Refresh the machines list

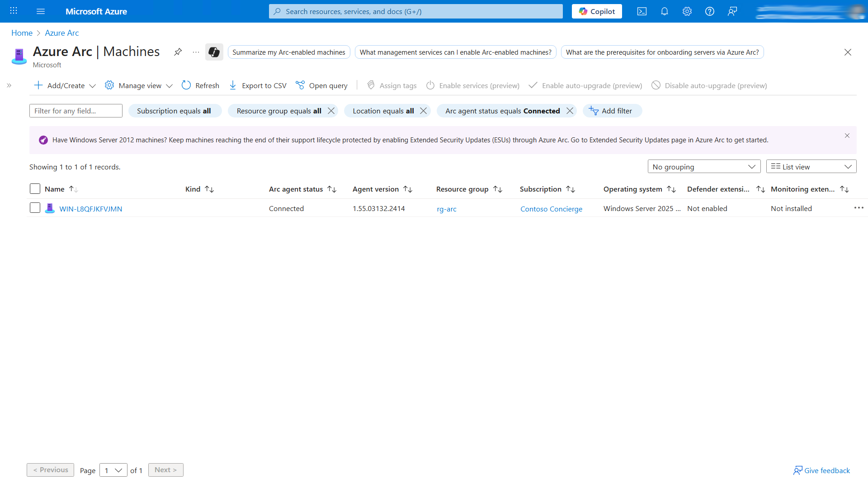tap(200, 85)
